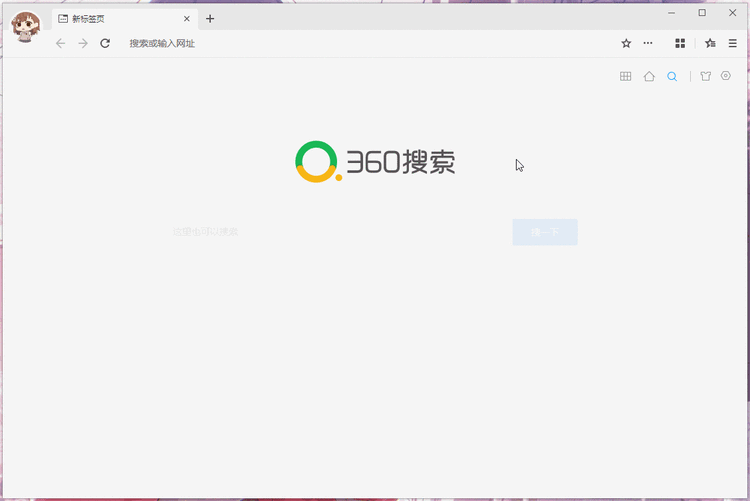Screen dimensions: 750x501
Task: Open the three-dots more options
Action: click(648, 43)
